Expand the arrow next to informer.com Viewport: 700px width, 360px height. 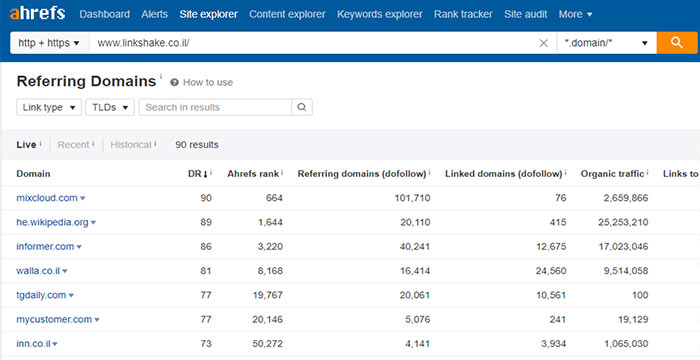coord(79,247)
